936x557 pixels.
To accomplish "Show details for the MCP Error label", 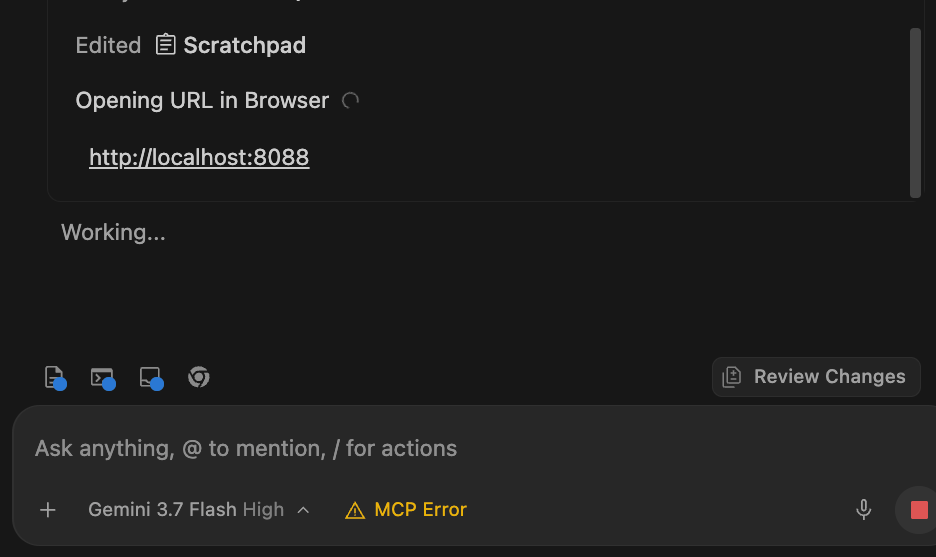I will [x=420, y=510].
